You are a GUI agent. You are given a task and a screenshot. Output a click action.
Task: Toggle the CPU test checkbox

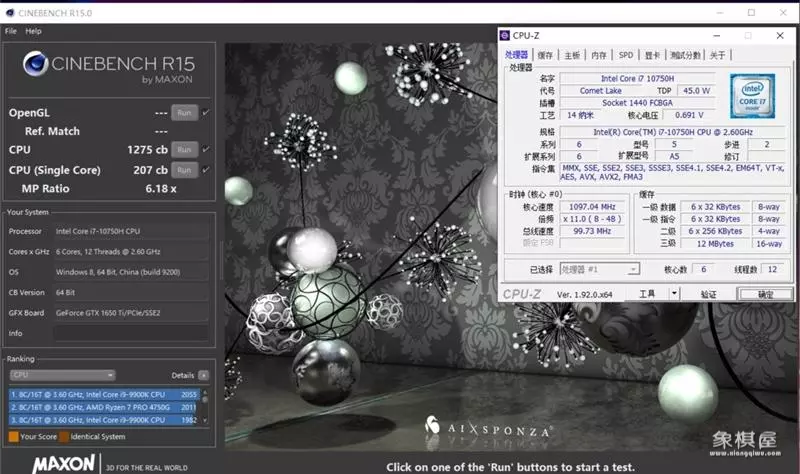pos(206,150)
